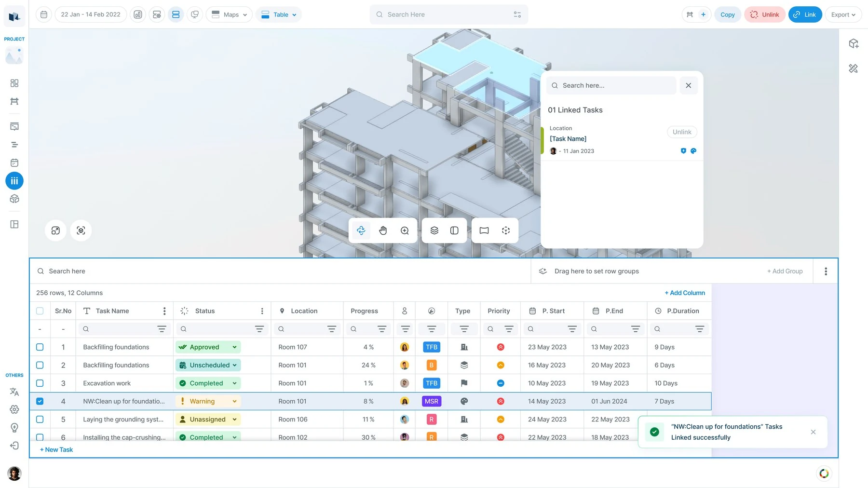Screen dimensions: 868x488
Task: Open the table three-dot menu near Add Group
Action: coord(826,271)
